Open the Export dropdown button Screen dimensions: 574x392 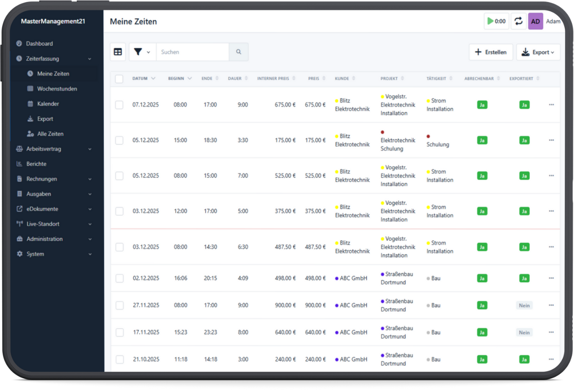(538, 52)
